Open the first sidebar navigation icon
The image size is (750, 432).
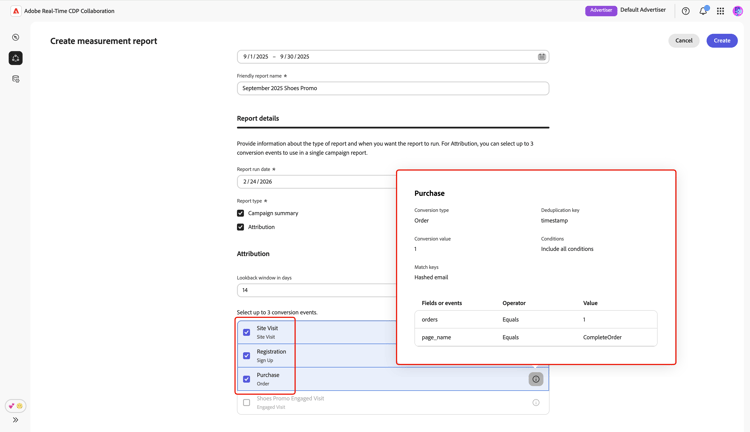(16, 38)
